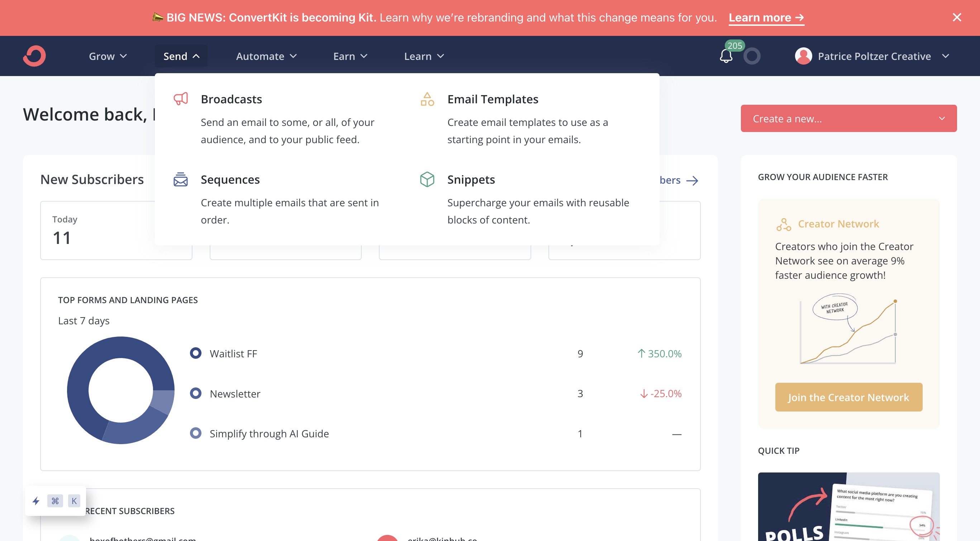Click the Simplify through AI Guide form name
Screen dimensions: 980x541
(x=269, y=434)
